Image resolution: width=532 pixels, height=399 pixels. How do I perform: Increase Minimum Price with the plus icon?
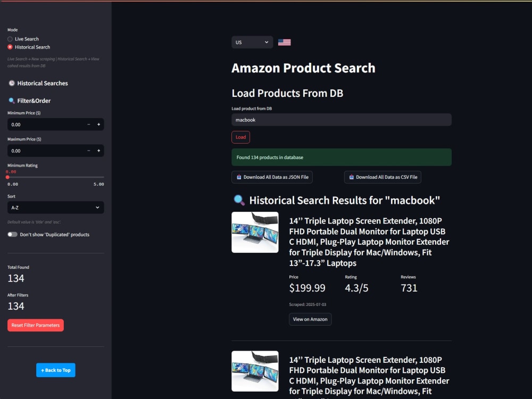tap(99, 124)
